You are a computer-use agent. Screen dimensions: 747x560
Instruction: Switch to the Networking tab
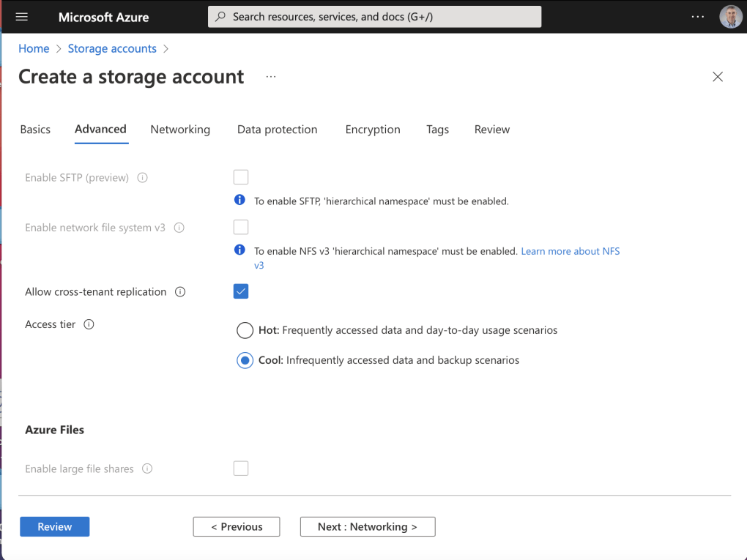pyautogui.click(x=180, y=130)
